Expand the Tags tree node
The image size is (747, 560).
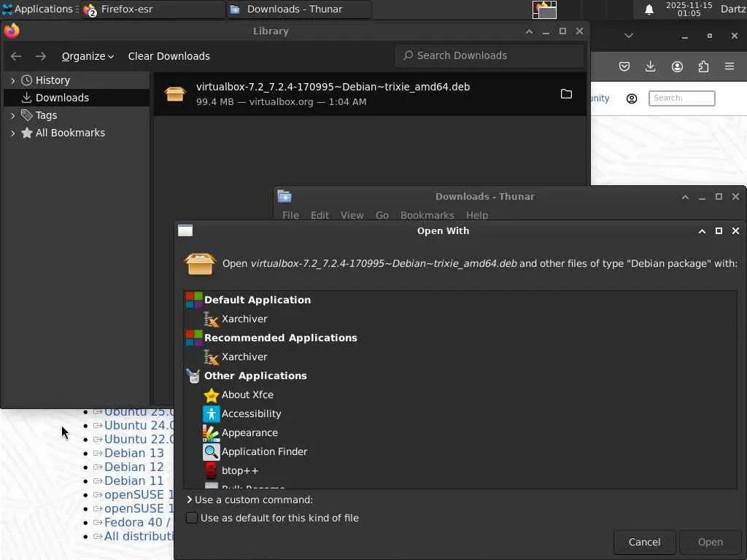click(x=13, y=115)
